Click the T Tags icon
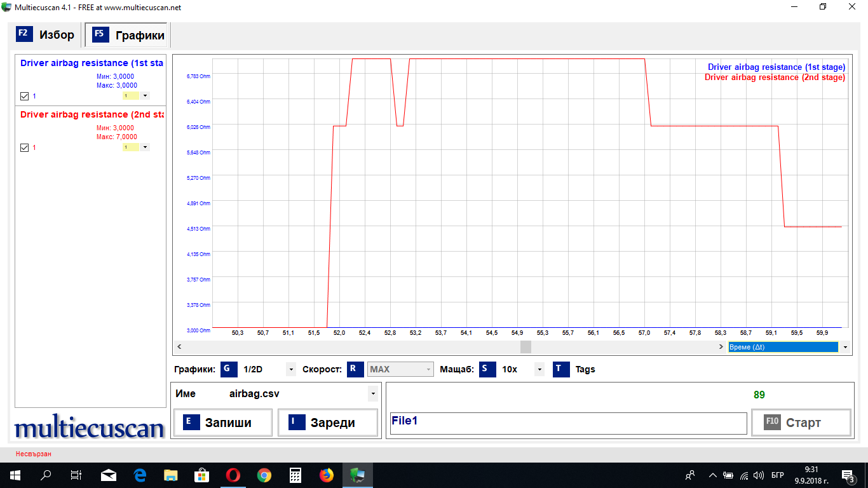 pos(561,369)
